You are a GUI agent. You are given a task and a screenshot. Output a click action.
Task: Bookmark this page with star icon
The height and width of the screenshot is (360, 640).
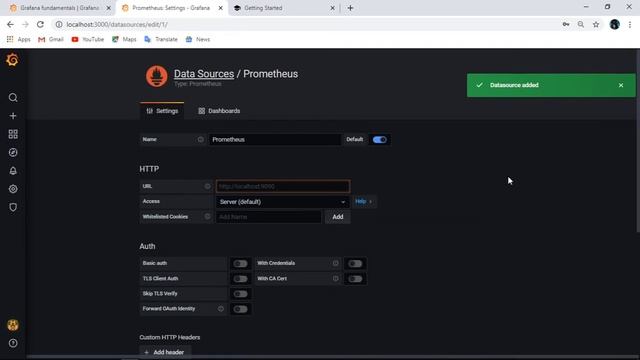tap(596, 24)
